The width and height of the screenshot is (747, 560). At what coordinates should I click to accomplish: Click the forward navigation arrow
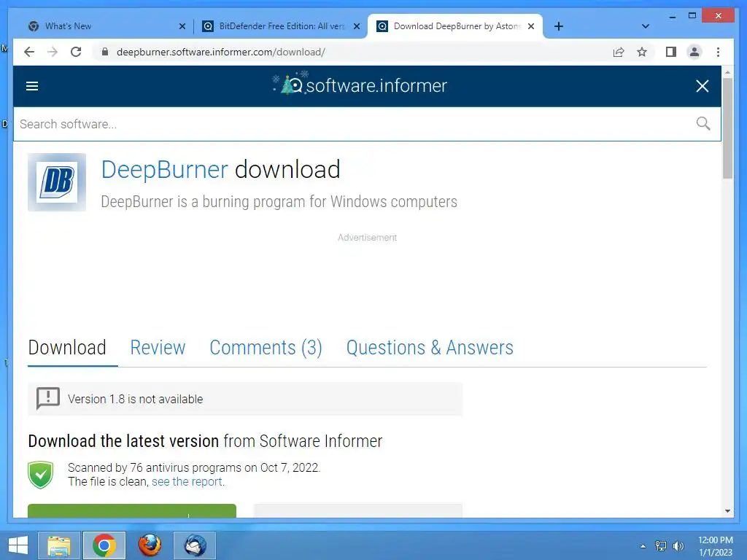coord(53,52)
